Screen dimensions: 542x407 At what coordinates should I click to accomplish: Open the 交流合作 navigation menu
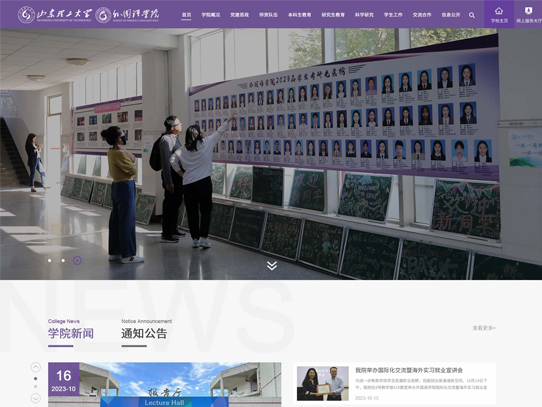point(422,15)
